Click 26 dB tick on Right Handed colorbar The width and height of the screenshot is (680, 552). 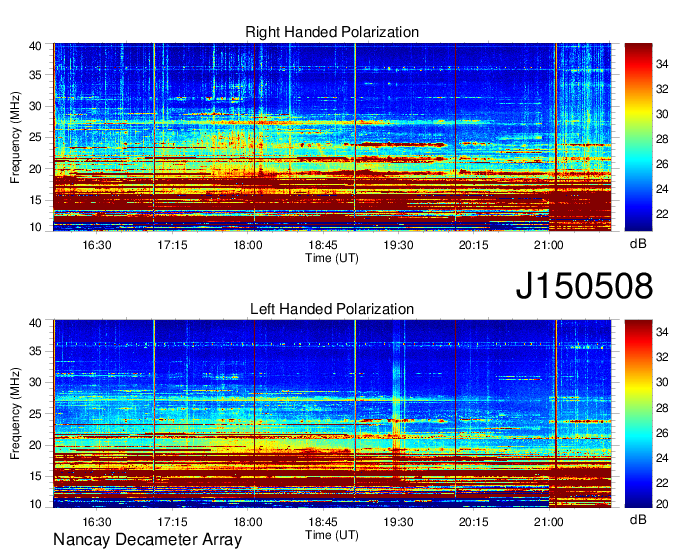point(662,164)
